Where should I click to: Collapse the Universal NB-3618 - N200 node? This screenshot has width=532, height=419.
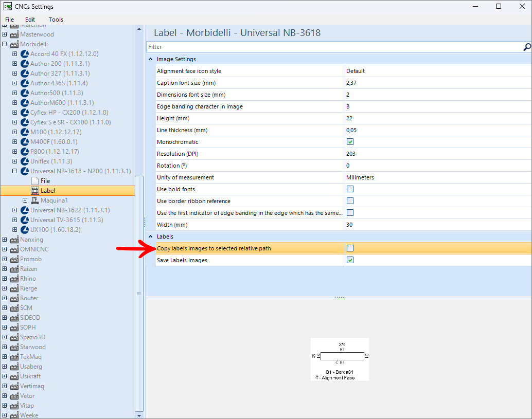[x=14, y=171]
